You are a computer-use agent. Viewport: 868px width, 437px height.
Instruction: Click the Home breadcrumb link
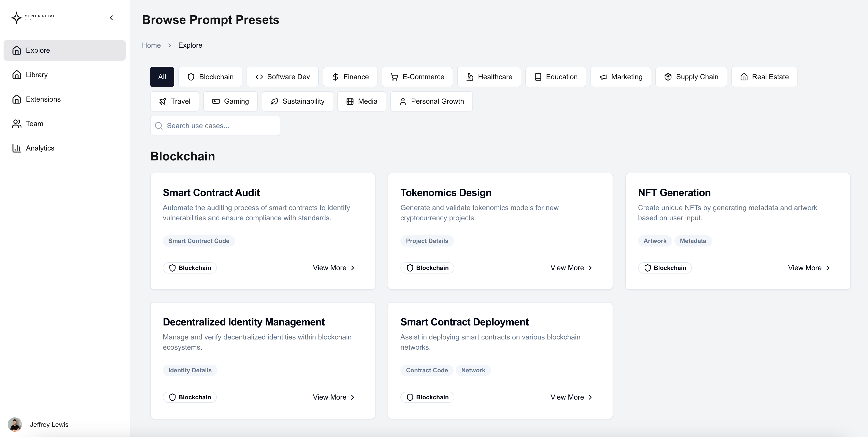tap(151, 45)
